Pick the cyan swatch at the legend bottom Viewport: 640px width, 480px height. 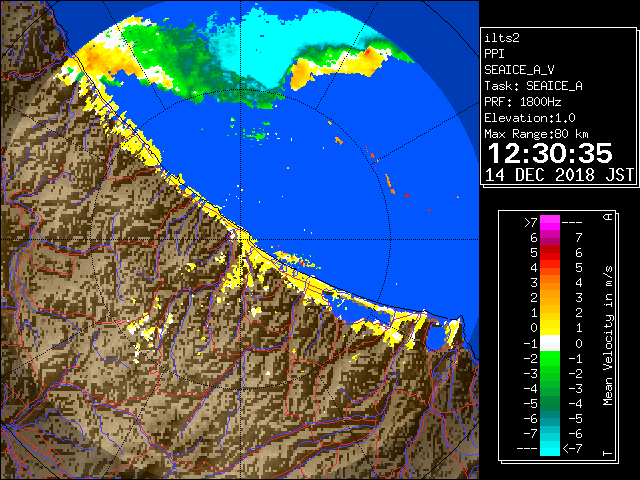coord(550,448)
